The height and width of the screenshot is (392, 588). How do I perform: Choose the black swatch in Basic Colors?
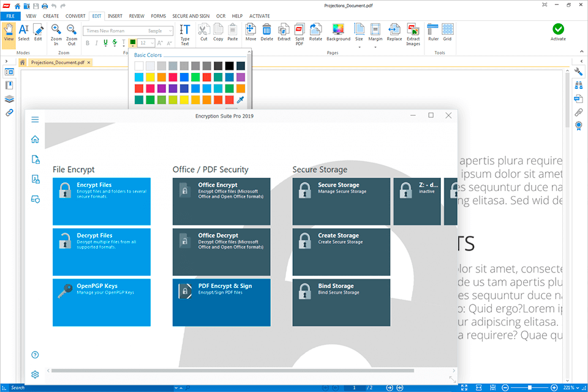tap(229, 66)
